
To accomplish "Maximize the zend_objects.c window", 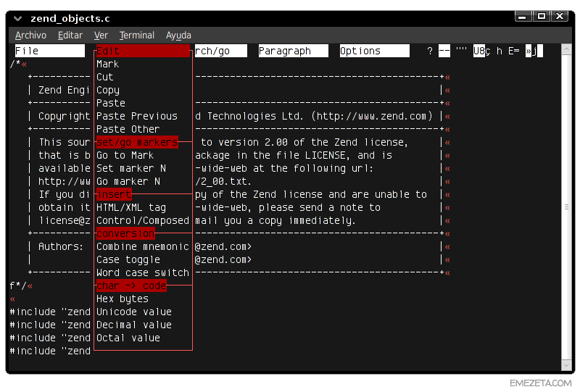I will click(541, 16).
